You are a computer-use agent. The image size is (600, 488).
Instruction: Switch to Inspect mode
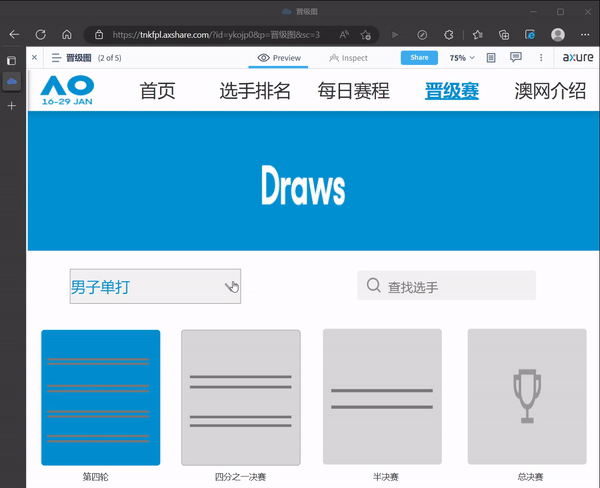coord(348,58)
